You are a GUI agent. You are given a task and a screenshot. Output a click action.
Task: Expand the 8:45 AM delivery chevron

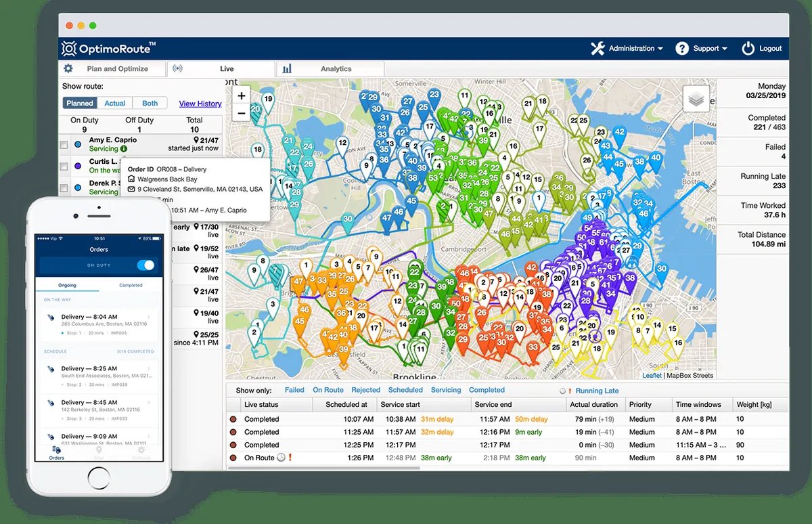coord(149,403)
